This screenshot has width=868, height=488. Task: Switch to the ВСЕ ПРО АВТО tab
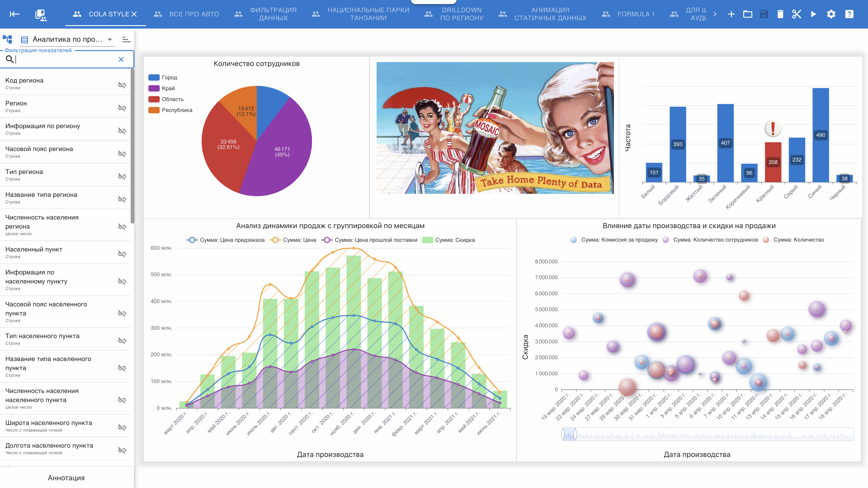[x=186, y=14]
